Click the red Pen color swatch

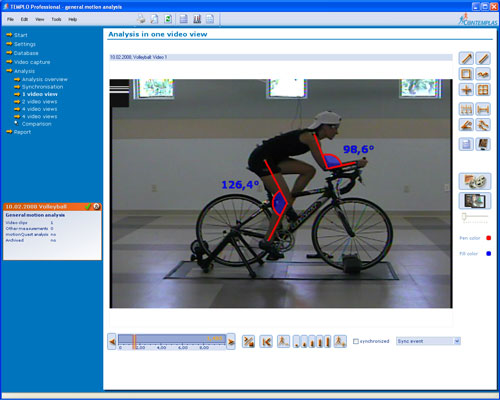(x=489, y=238)
